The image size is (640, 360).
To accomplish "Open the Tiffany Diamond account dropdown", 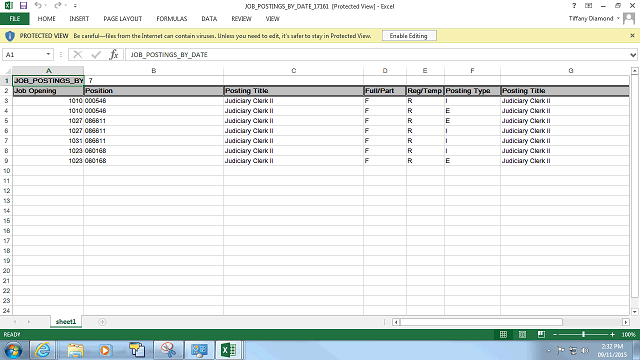I will click(x=594, y=19).
